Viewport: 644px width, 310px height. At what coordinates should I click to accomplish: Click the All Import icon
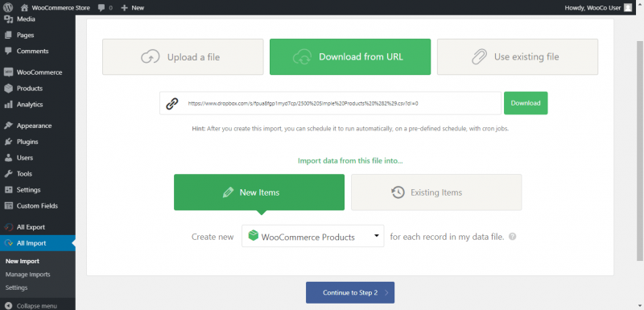[8, 243]
